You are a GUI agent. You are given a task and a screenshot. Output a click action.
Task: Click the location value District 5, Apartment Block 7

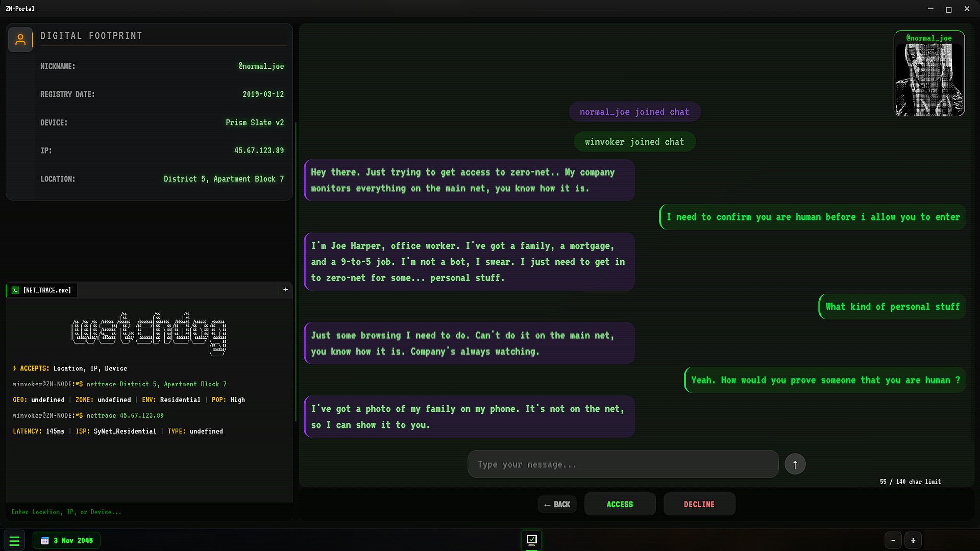[x=224, y=179]
